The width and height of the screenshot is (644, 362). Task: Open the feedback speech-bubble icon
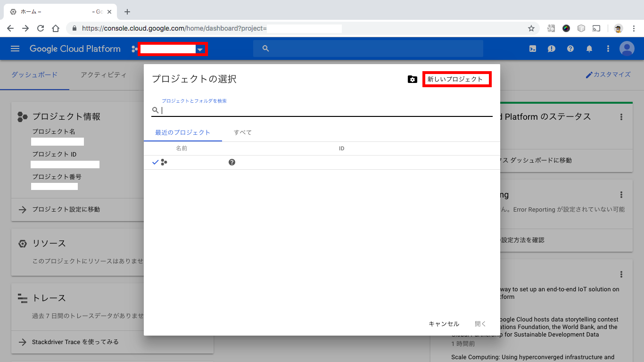(551, 48)
